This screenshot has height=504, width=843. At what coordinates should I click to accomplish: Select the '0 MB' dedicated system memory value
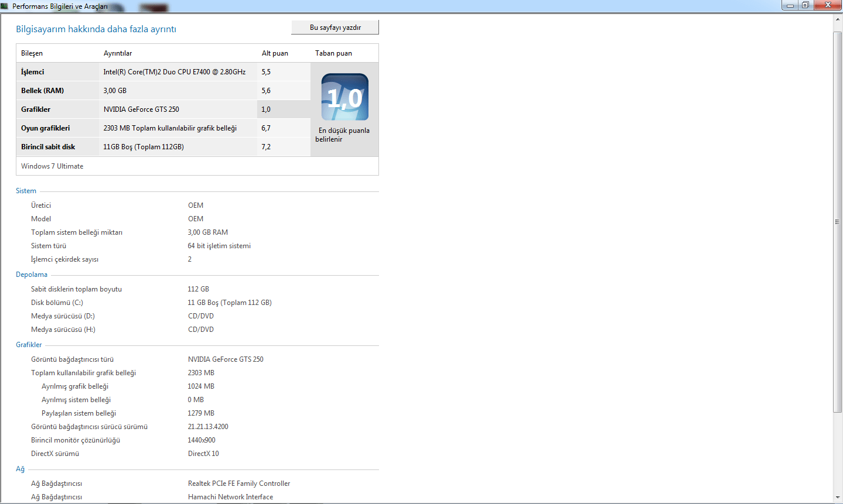coord(196,400)
